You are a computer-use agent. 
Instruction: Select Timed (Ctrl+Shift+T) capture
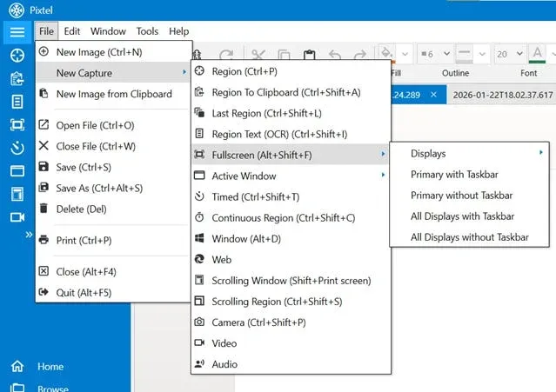coord(291,196)
